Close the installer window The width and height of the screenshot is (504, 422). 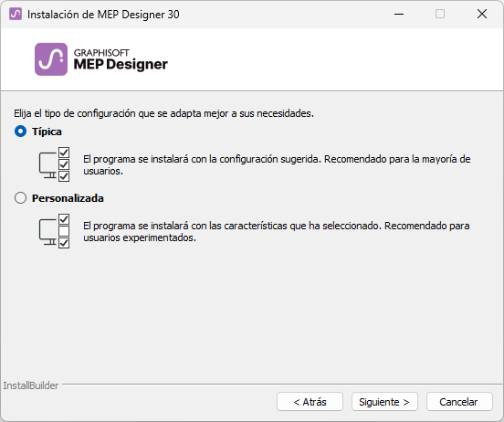pyautogui.click(x=482, y=14)
